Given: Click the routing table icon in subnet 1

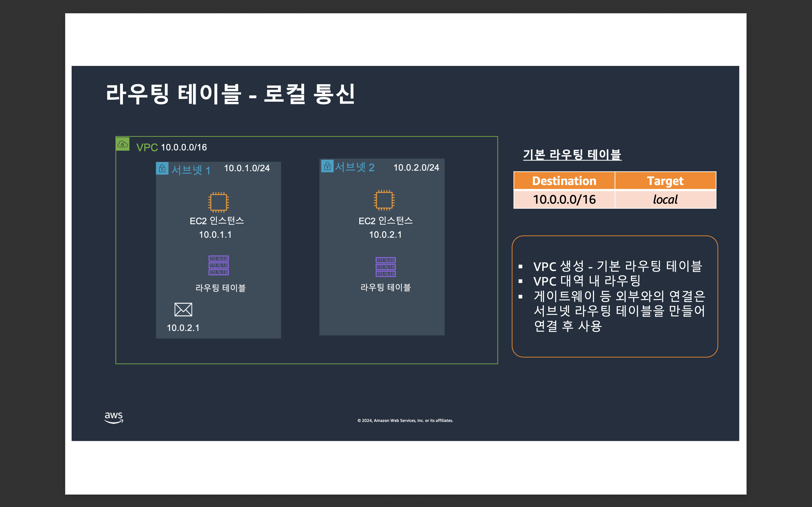Looking at the screenshot, I should pyautogui.click(x=219, y=265).
